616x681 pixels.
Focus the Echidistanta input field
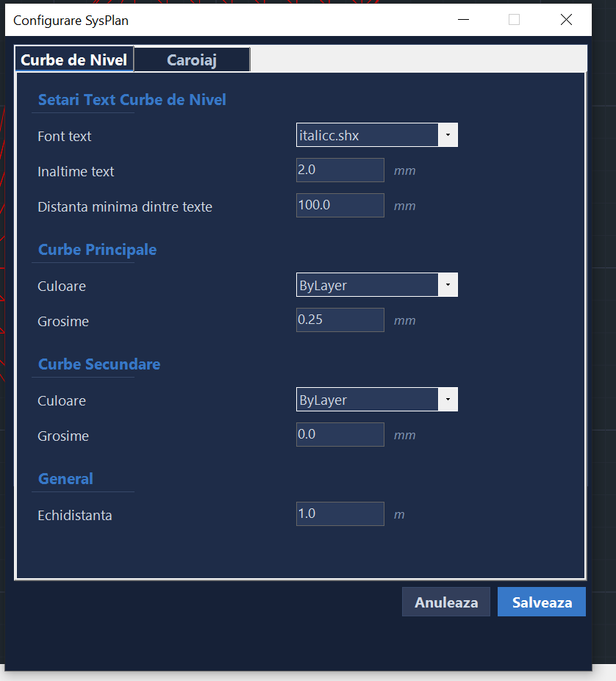point(340,514)
